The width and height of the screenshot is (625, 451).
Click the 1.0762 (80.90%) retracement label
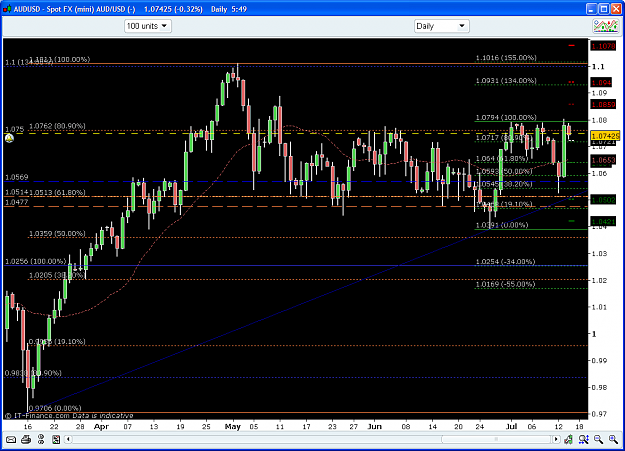point(57,126)
